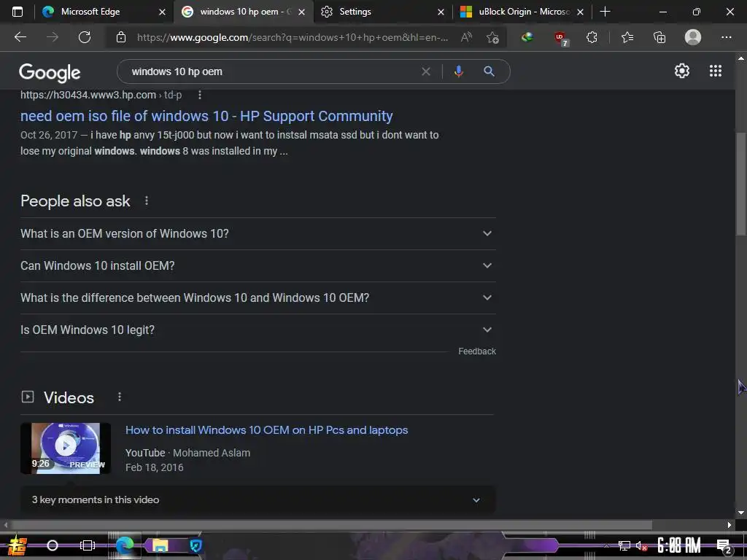Open the Google apps grid

715,71
